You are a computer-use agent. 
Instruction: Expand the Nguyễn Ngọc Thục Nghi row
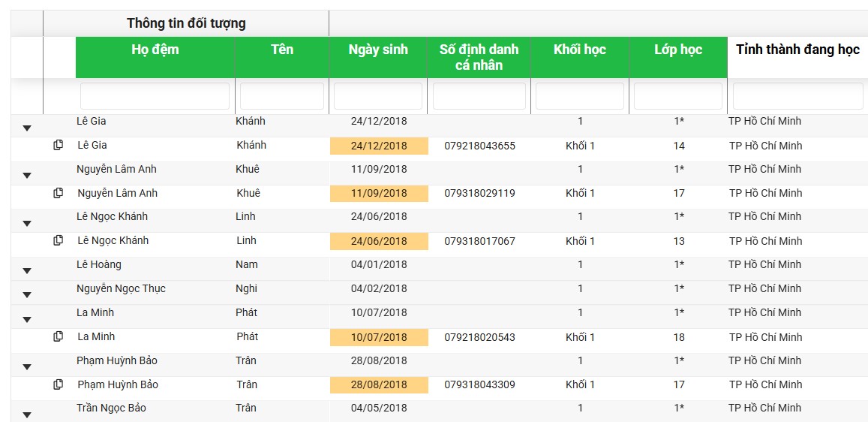(x=27, y=295)
